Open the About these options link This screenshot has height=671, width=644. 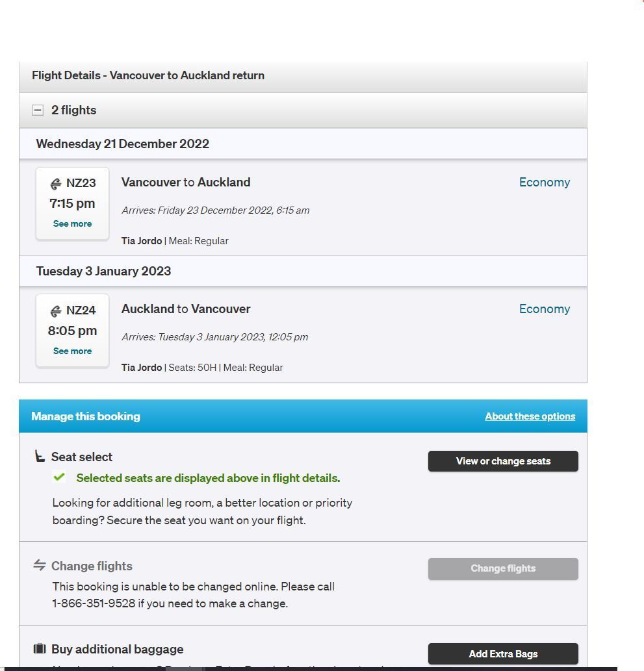point(530,416)
